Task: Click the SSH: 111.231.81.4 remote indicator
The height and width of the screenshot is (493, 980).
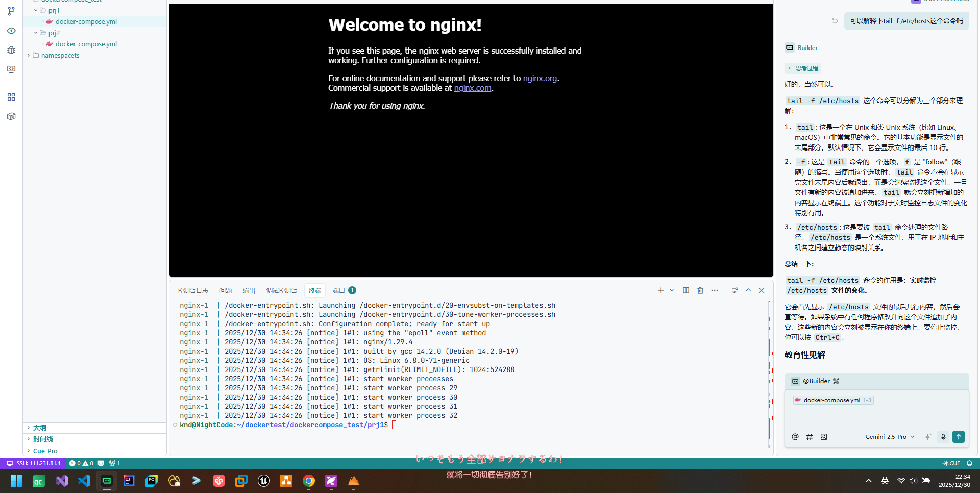Action: click(x=33, y=463)
